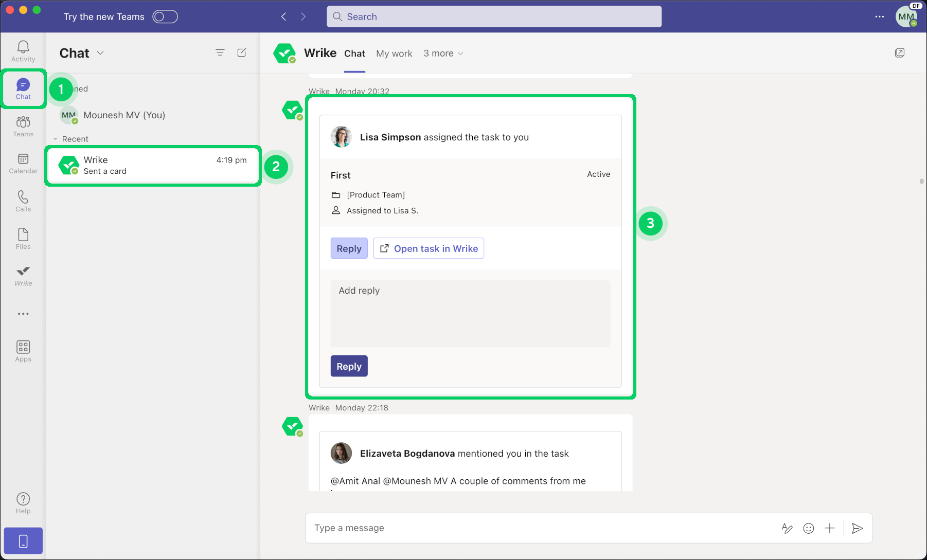Switch to the My work tab
927x560 pixels.
point(394,53)
